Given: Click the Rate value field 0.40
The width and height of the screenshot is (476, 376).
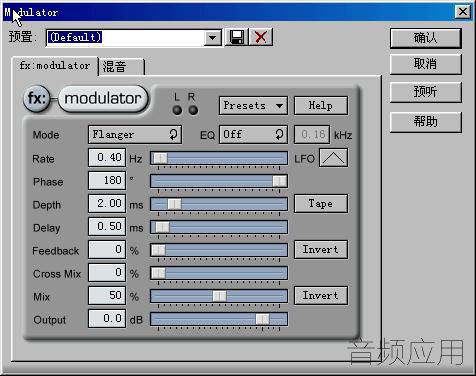Looking at the screenshot, I should 107,157.
